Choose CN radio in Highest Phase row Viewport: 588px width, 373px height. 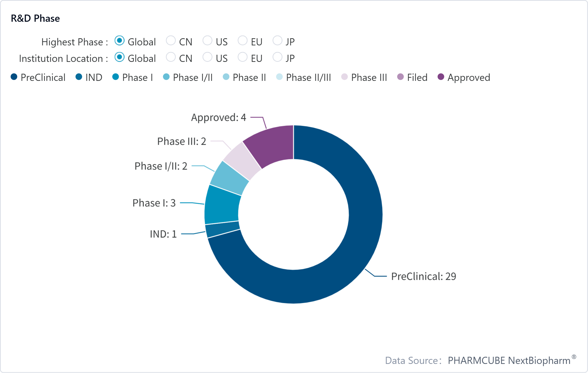point(171,41)
